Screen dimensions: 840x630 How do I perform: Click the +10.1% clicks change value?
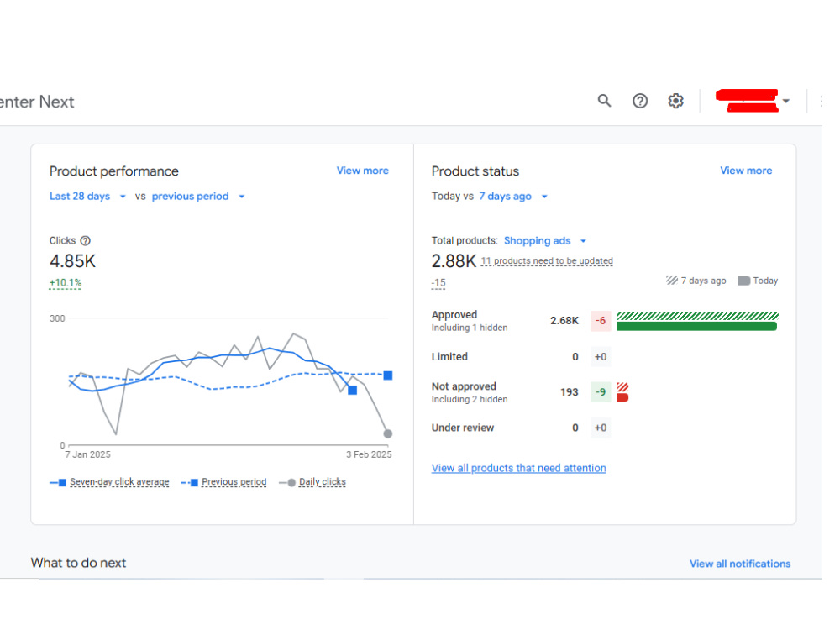66,283
